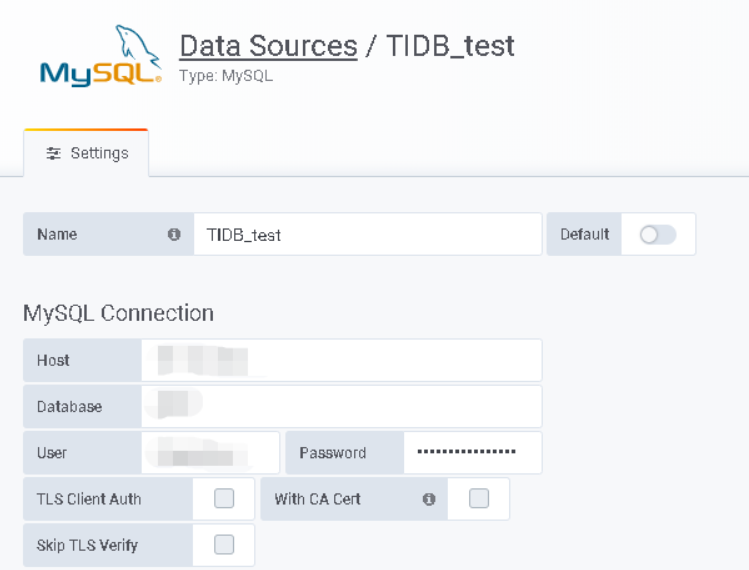Click the User input field
Viewport: 749px width, 570px height.
tap(210, 452)
